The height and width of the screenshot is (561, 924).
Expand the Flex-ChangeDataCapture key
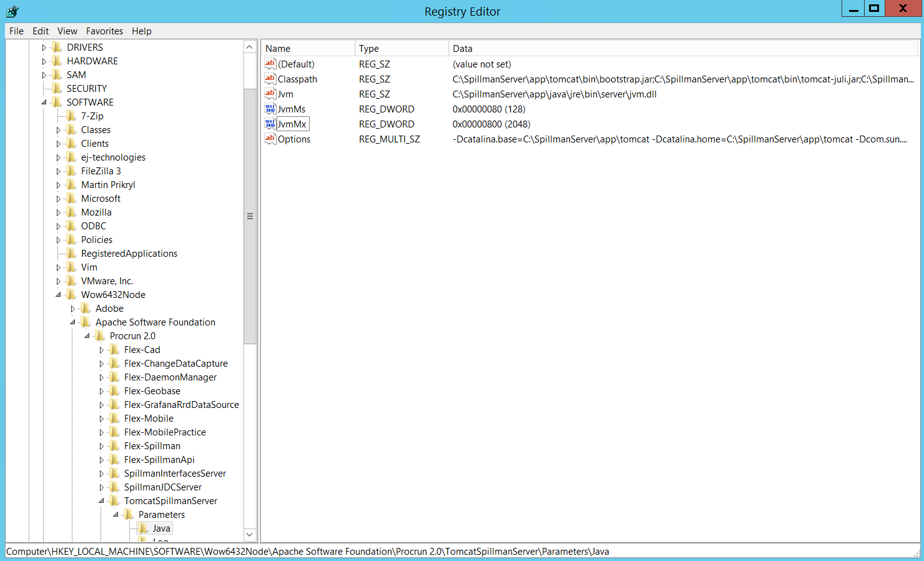[101, 364]
